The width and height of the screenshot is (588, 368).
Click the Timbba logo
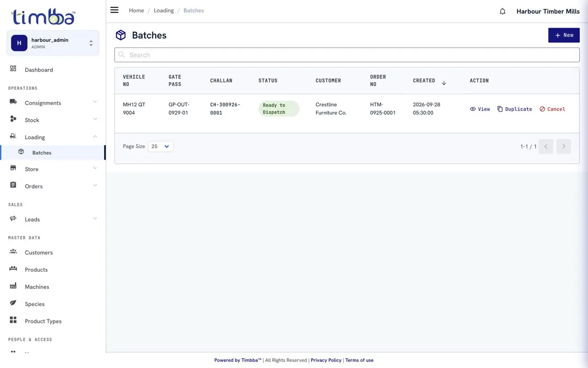43,17
